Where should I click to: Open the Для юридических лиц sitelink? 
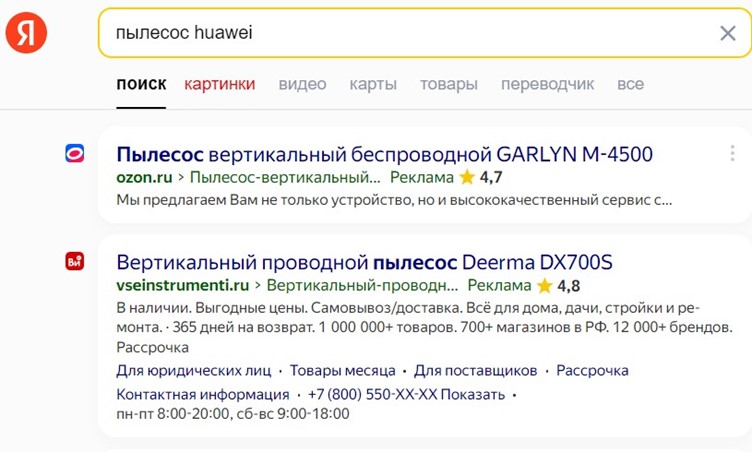pos(194,370)
